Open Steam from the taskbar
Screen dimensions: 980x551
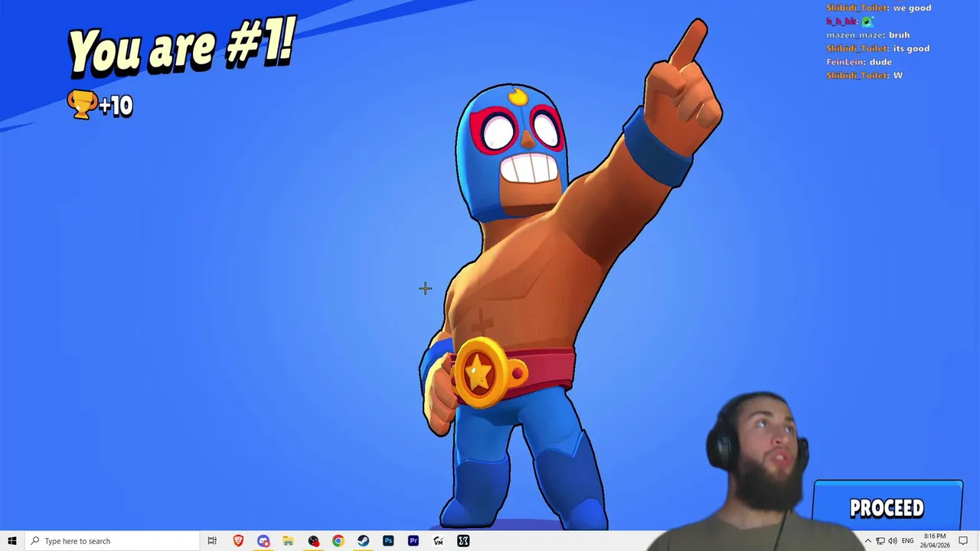click(x=363, y=541)
